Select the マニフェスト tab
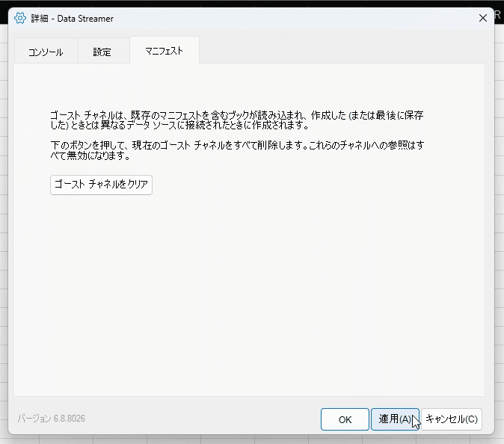The height and width of the screenshot is (444, 504). tap(165, 50)
